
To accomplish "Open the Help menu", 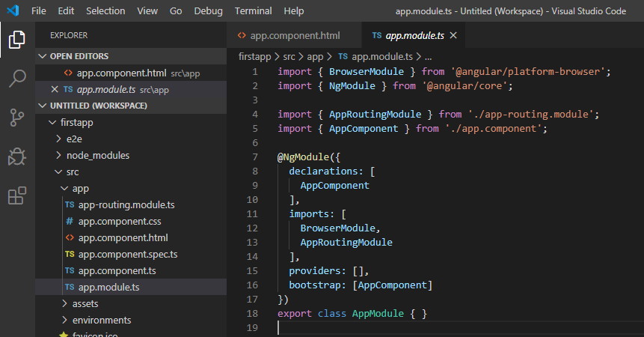I will tap(294, 11).
